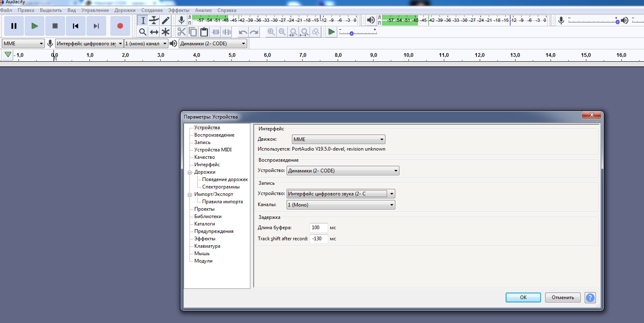Viewport: 644px width, 323px height.
Task: Click speaker icon in device toolbar
Action: 173,44
